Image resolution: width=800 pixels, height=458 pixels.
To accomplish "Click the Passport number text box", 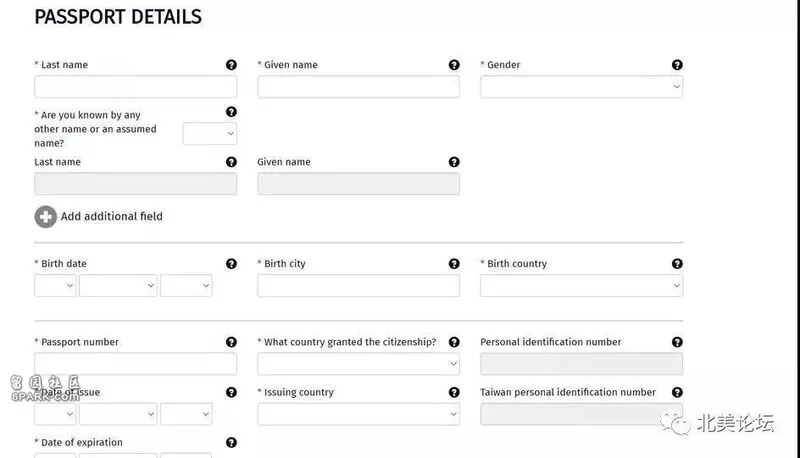I will (136, 364).
